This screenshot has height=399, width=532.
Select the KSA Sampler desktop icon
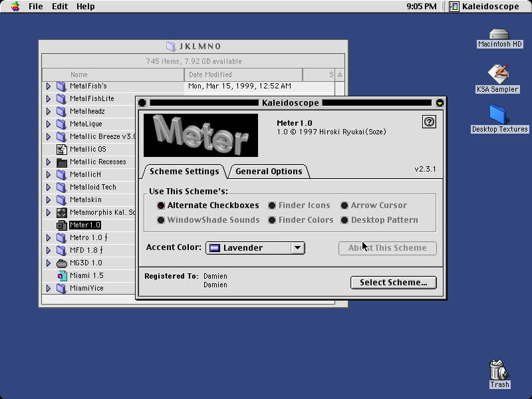[497, 74]
